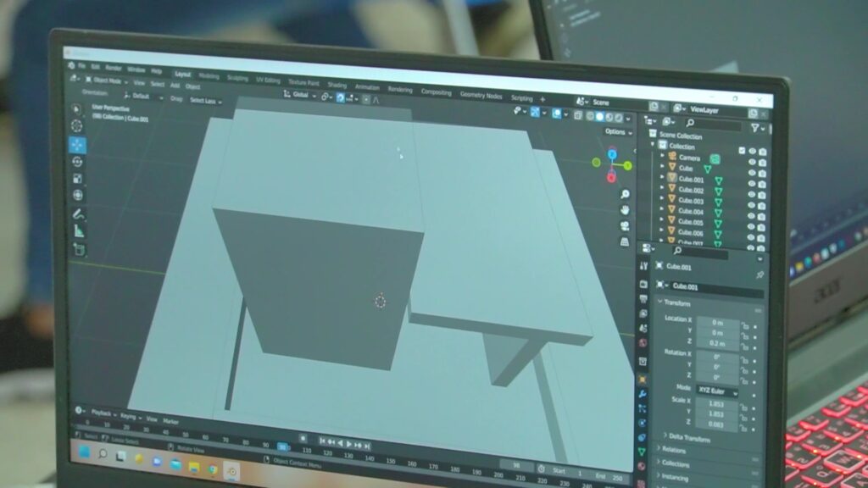Click the blue current frame marker
The width and height of the screenshot is (868, 488).
[283, 447]
